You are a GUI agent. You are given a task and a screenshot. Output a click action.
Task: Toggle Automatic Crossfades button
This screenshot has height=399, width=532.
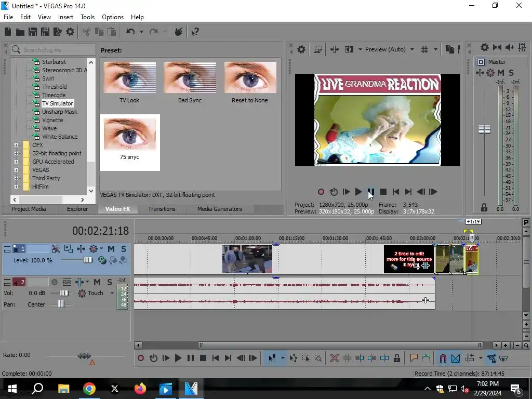[x=456, y=358]
